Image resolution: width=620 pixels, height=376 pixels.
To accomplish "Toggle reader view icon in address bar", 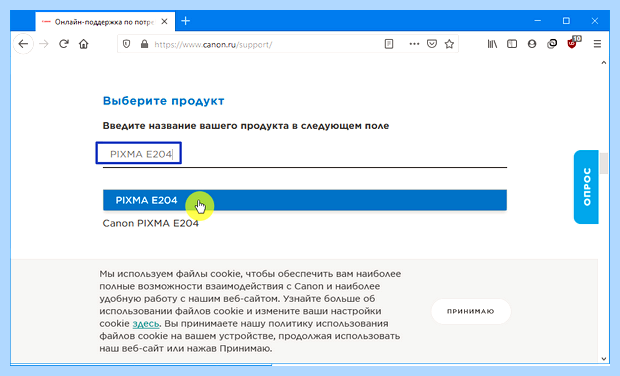I will click(389, 44).
